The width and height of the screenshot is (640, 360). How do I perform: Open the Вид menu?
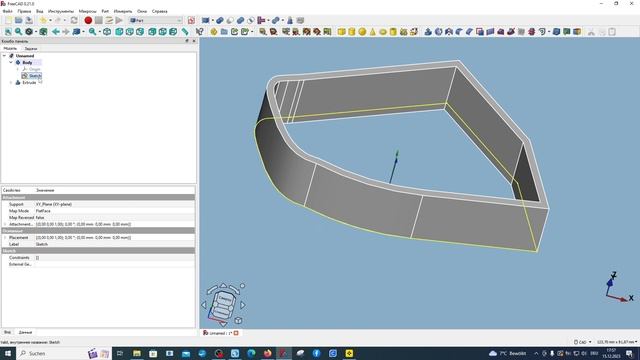point(40,11)
